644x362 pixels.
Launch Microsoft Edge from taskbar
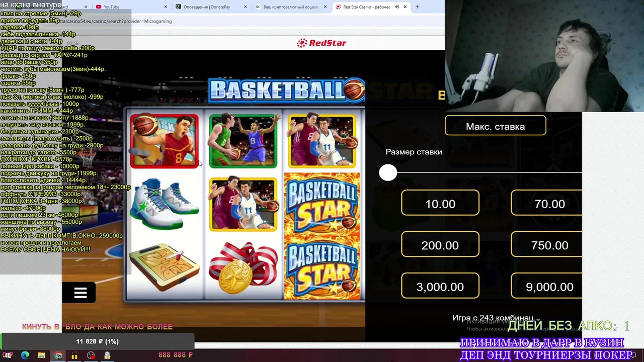pos(25,355)
